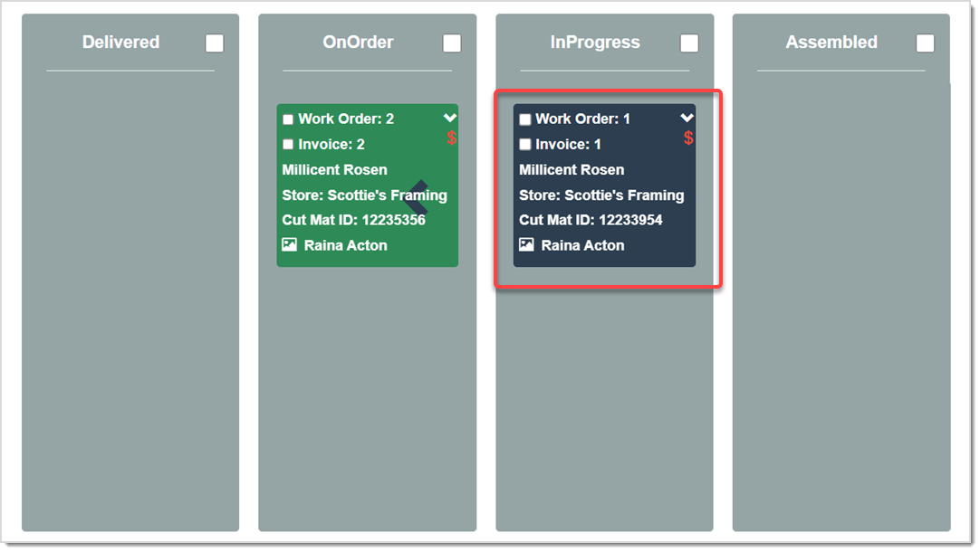Image resolution: width=980 pixels, height=552 pixels.
Task: Expand the Work Order 2 card chevron
Action: point(450,118)
